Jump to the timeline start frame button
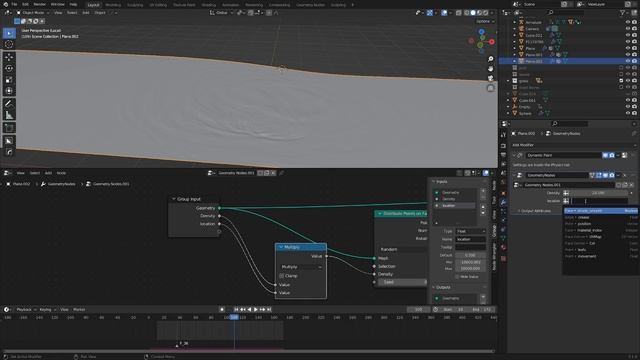This screenshot has height=360, width=640. coord(236,309)
